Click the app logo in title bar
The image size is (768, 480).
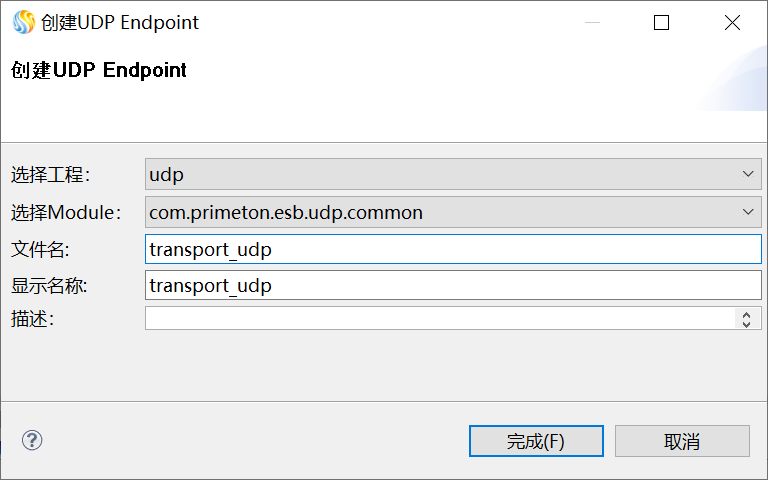coord(23,22)
